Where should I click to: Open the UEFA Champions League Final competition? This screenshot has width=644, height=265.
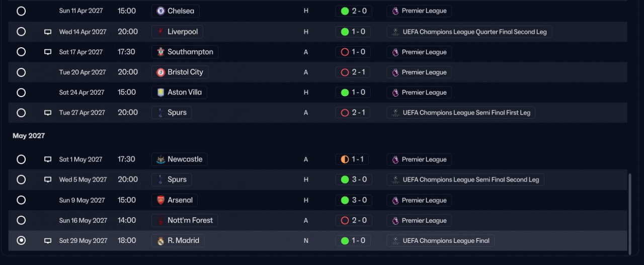click(x=440, y=241)
